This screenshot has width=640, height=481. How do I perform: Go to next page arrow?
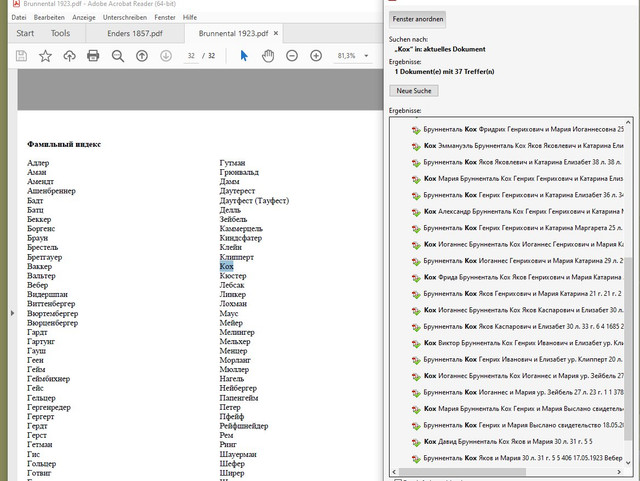[166, 56]
